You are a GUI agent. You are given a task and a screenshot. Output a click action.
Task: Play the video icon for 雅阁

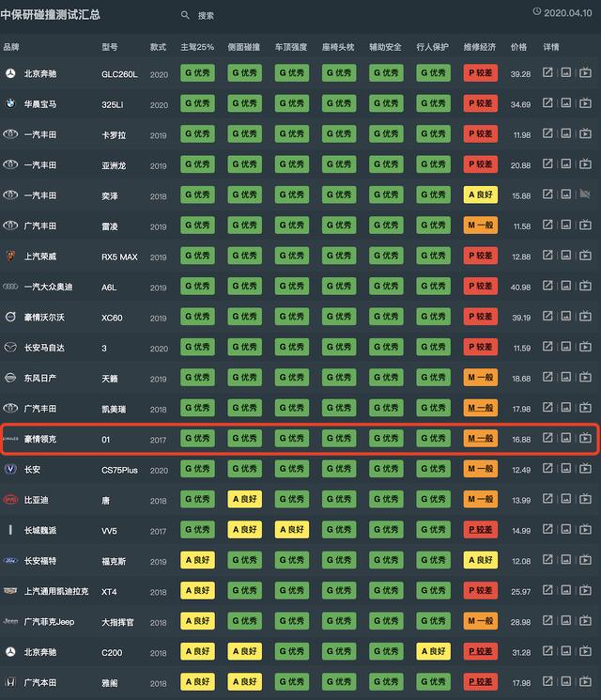pyautogui.click(x=585, y=682)
